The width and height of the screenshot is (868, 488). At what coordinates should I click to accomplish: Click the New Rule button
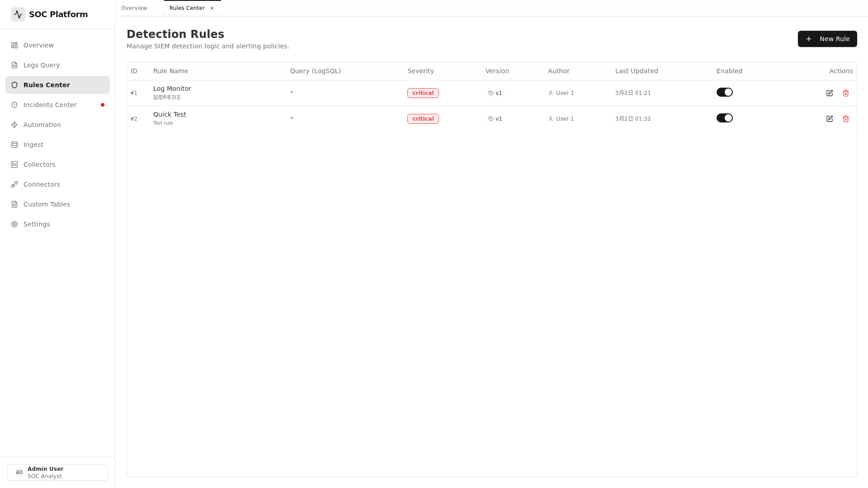827,39
